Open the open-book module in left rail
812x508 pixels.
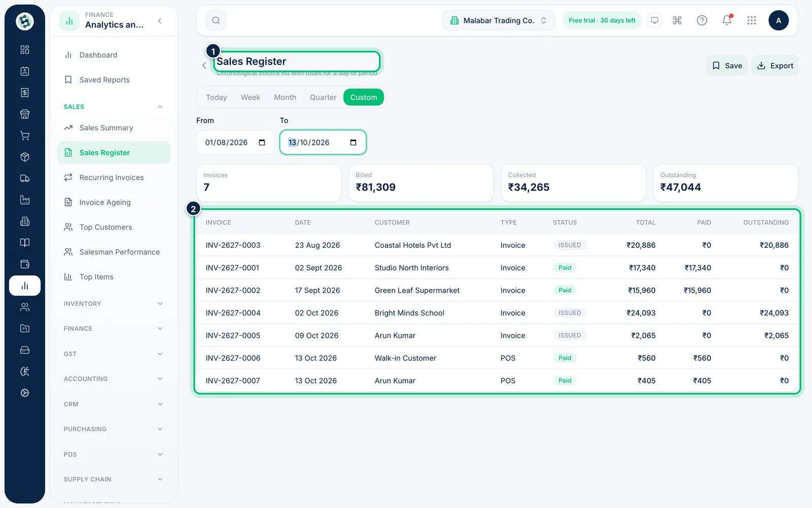click(24, 243)
